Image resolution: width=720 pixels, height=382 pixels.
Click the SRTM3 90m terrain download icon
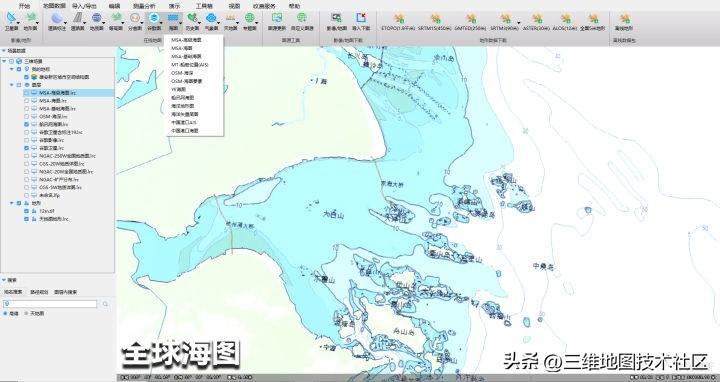tap(505, 18)
